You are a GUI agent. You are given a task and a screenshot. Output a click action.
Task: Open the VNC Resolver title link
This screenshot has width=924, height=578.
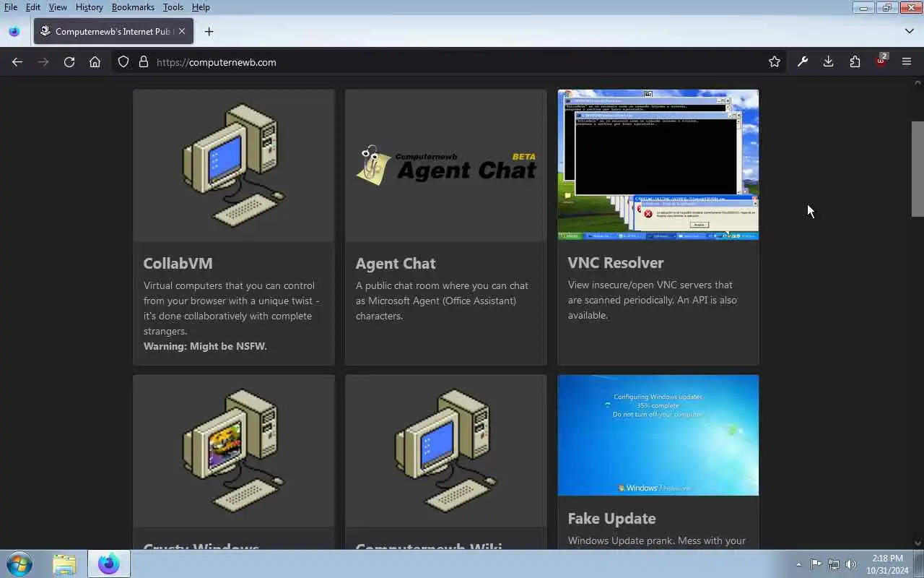tap(616, 263)
